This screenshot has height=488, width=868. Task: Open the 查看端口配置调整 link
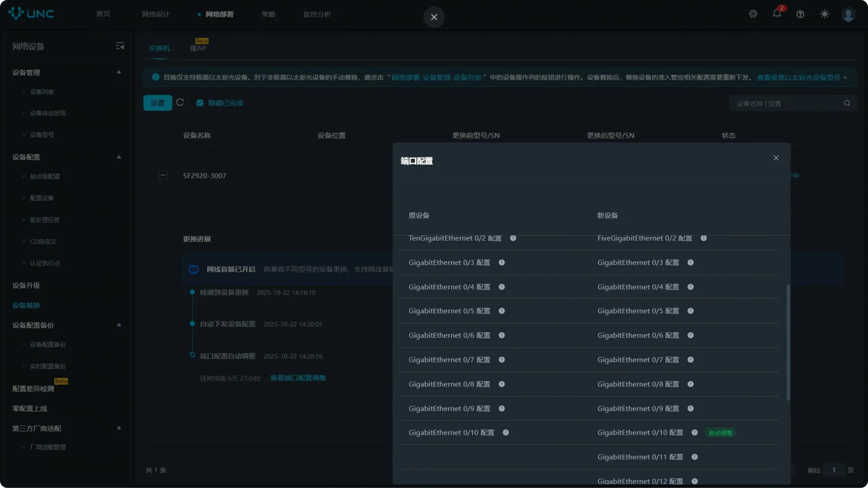click(298, 378)
